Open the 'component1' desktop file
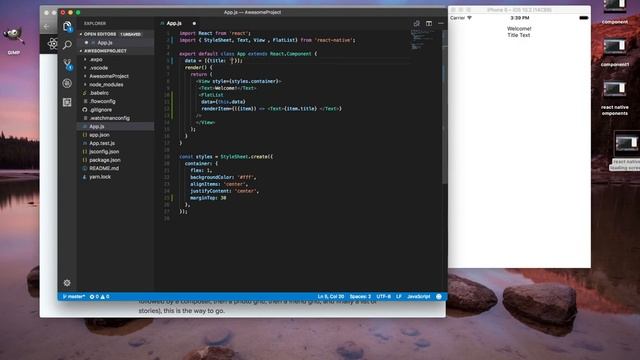This screenshot has width=640, height=360. pos(614,52)
